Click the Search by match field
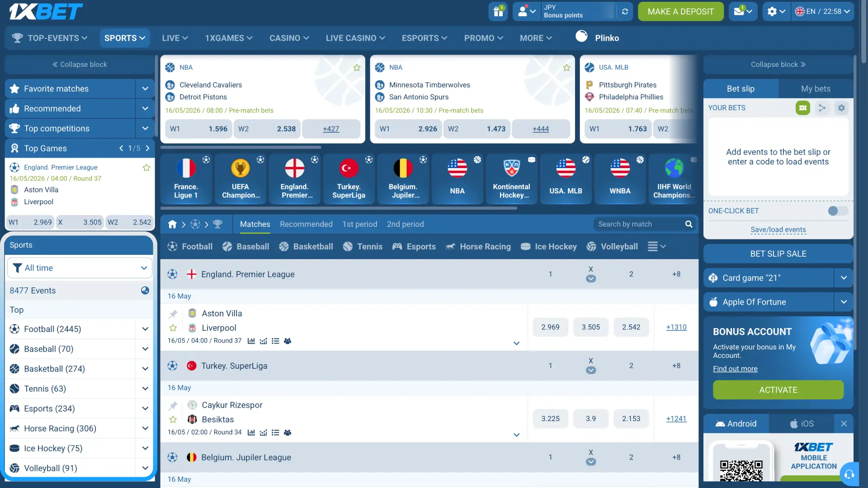Image resolution: width=868 pixels, height=488 pixels. (639, 224)
